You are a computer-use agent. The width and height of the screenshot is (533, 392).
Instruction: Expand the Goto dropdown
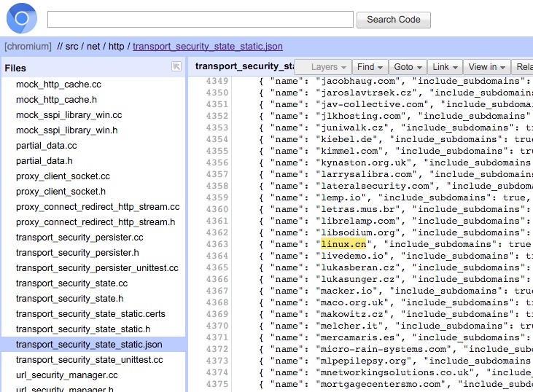pyautogui.click(x=408, y=67)
